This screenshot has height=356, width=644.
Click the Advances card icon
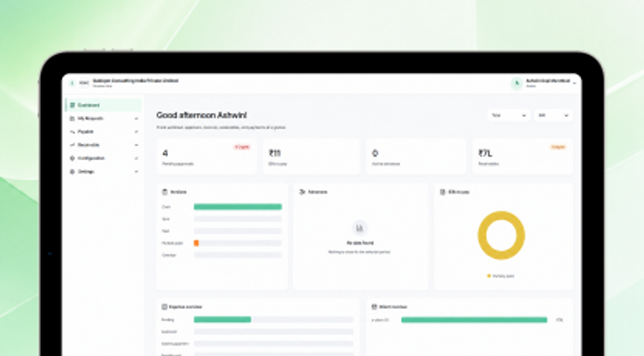click(303, 192)
